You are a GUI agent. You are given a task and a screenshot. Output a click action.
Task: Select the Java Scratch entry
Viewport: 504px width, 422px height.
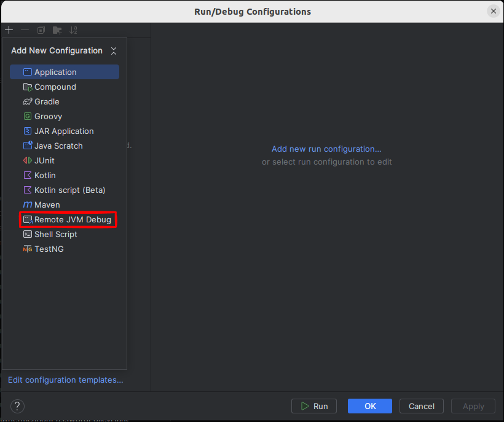pyautogui.click(x=58, y=146)
